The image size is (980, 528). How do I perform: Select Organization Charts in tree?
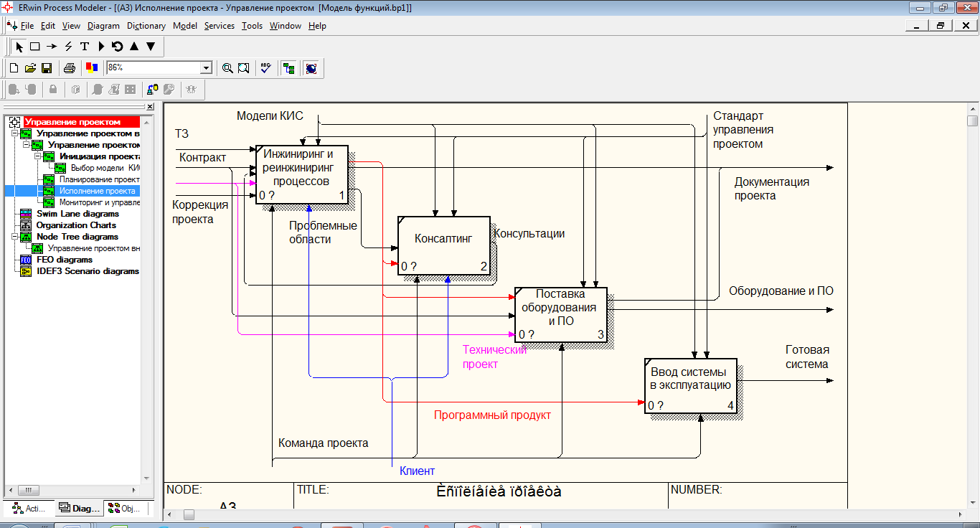(x=76, y=225)
